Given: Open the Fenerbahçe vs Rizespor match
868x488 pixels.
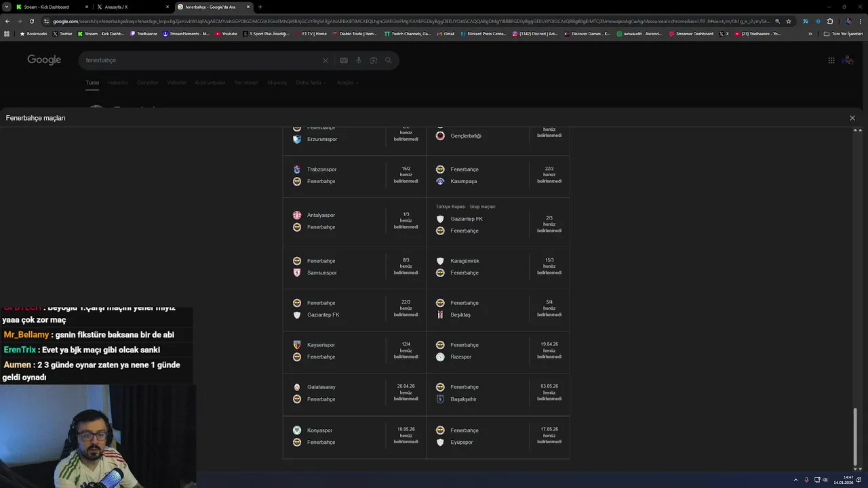Looking at the screenshot, I should (x=498, y=351).
